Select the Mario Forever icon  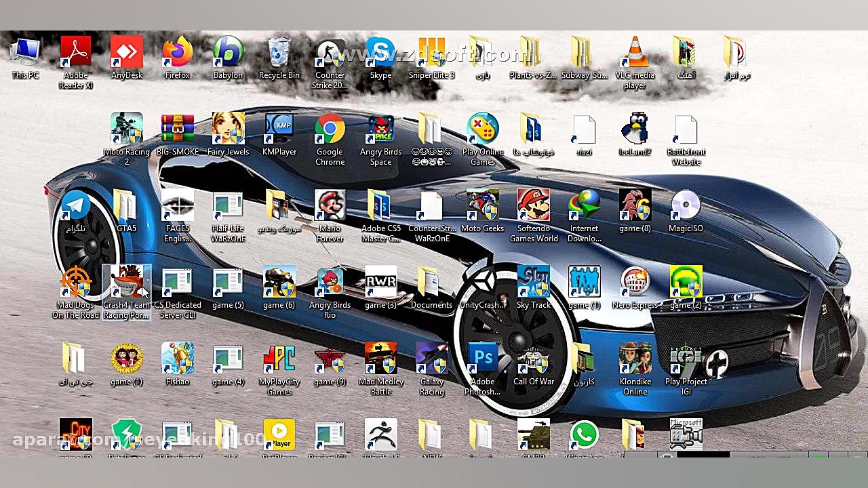[x=330, y=216]
